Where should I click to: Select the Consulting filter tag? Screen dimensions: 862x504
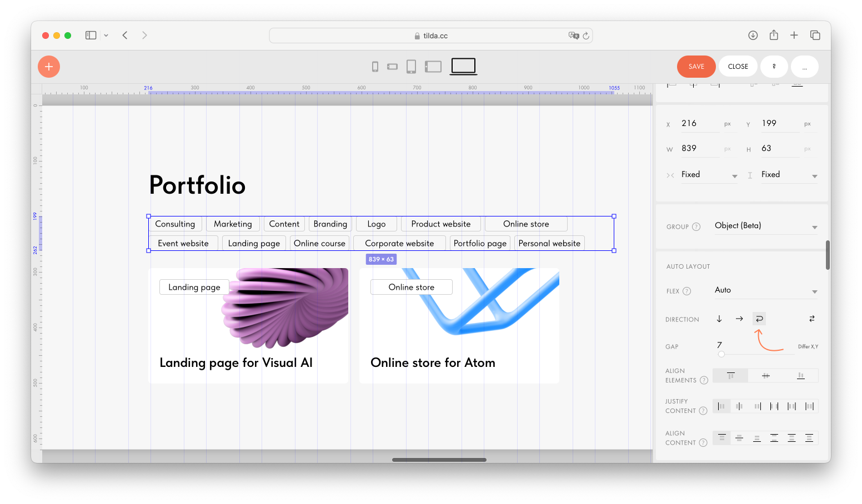click(x=175, y=224)
